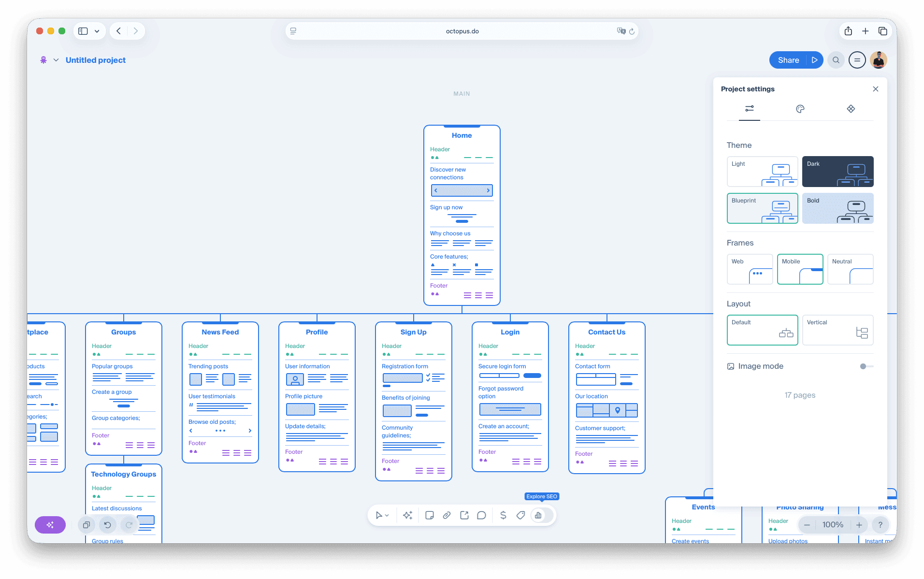The image size is (924, 579).
Task: Open browser share sheet icon
Action: (x=848, y=31)
